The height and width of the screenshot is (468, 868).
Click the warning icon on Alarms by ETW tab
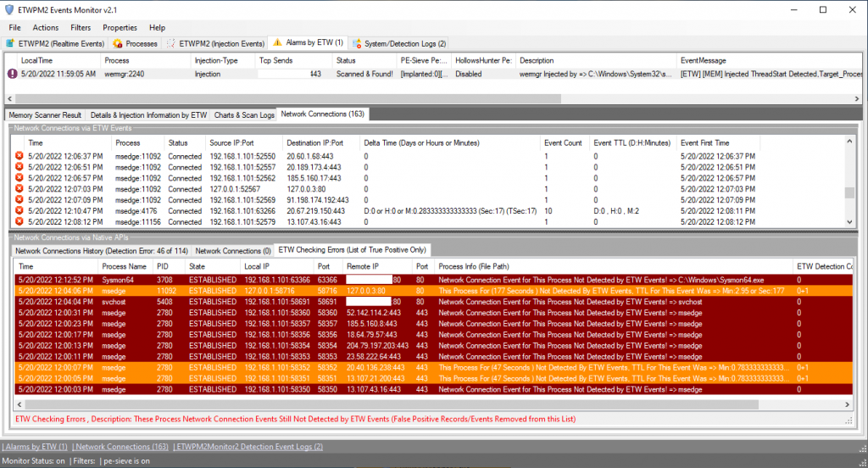277,42
